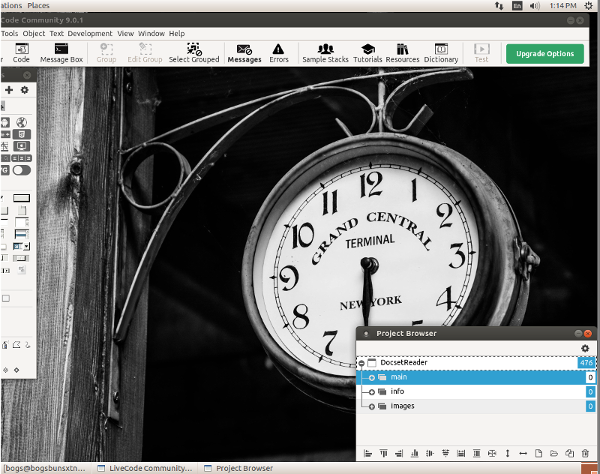
Task: Click the vertical double-arrow icon in Project Browser
Action: point(507,453)
